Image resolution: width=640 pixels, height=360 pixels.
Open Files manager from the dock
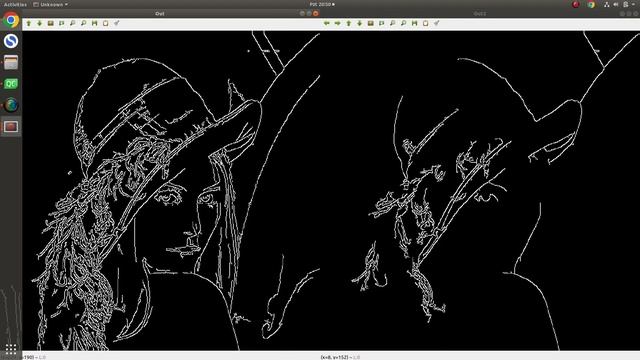click(11, 62)
